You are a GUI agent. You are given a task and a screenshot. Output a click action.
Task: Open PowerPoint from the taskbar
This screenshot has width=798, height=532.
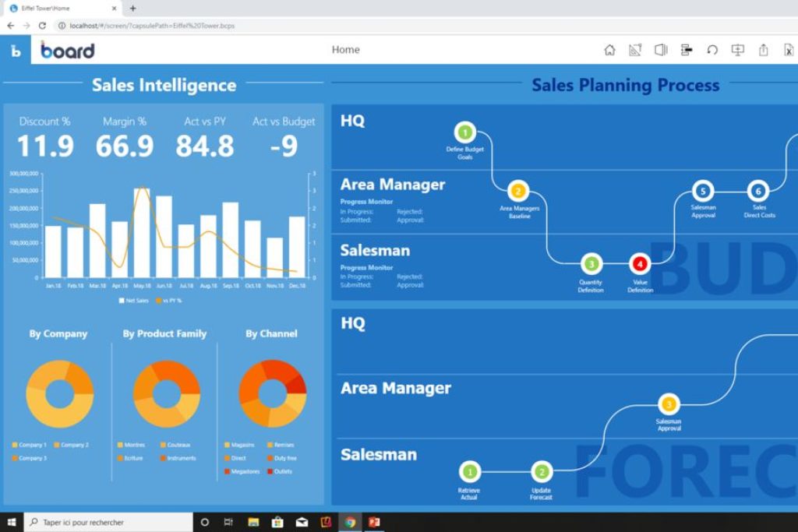tap(375, 523)
